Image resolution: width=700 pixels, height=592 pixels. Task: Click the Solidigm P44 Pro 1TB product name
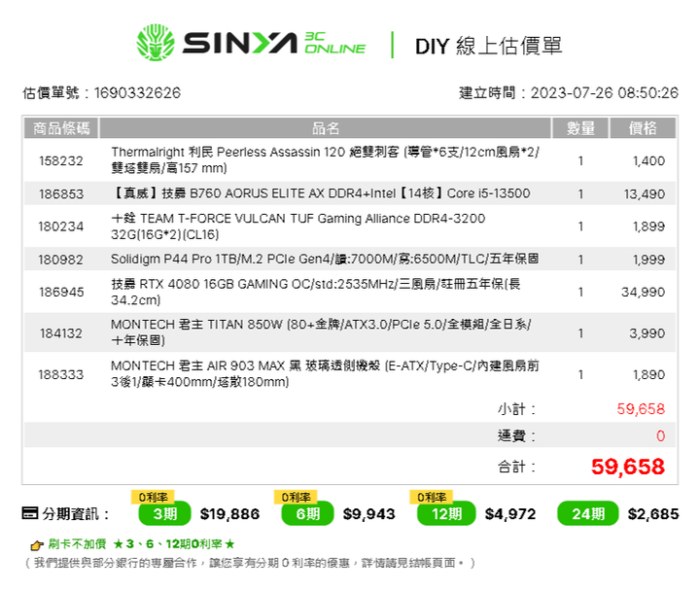tap(325, 259)
